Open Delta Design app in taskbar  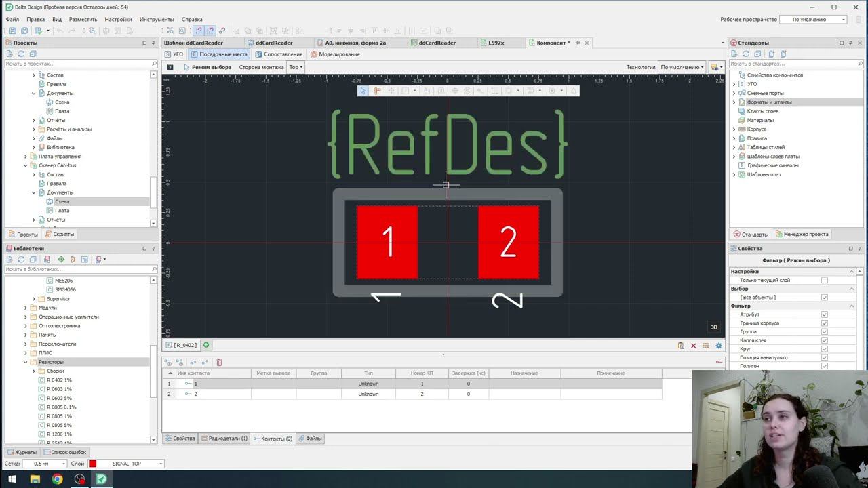[101, 479]
